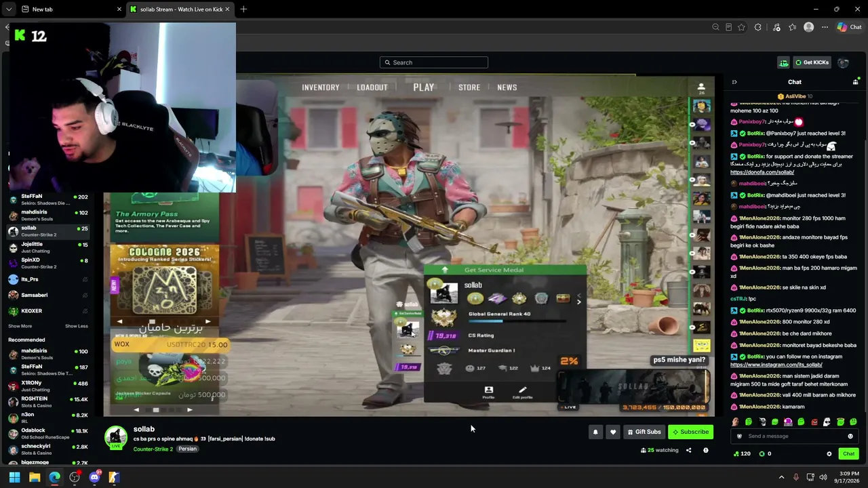
Task: Close the New tab browser tab
Action: point(119,9)
